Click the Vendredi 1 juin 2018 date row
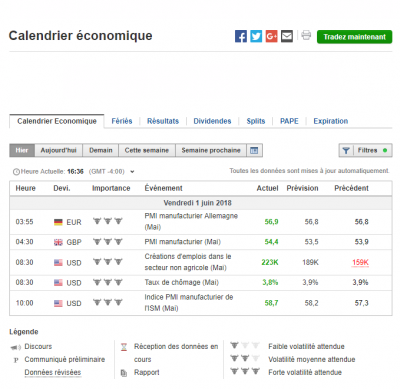The height and width of the screenshot is (389, 400). point(201,203)
